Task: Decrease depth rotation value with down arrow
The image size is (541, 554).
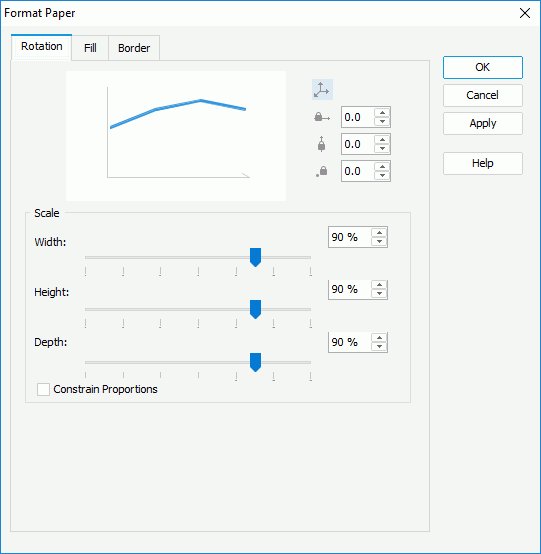Action: [382, 176]
